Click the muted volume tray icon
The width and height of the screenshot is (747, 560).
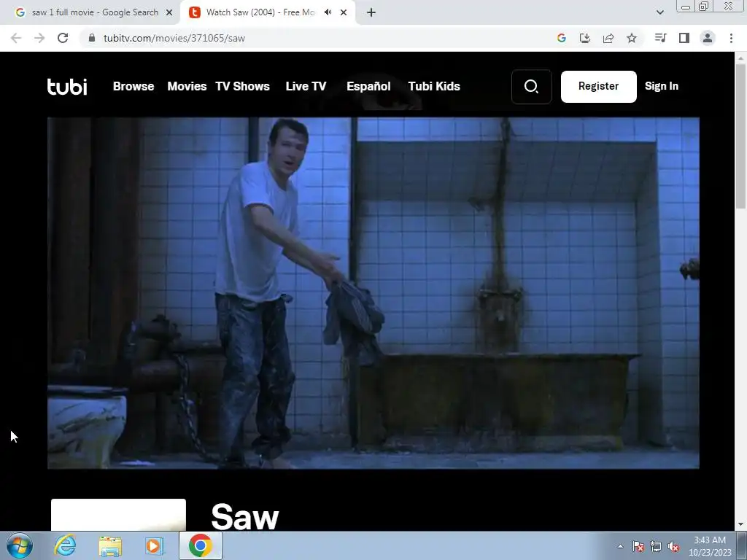[x=673, y=546]
